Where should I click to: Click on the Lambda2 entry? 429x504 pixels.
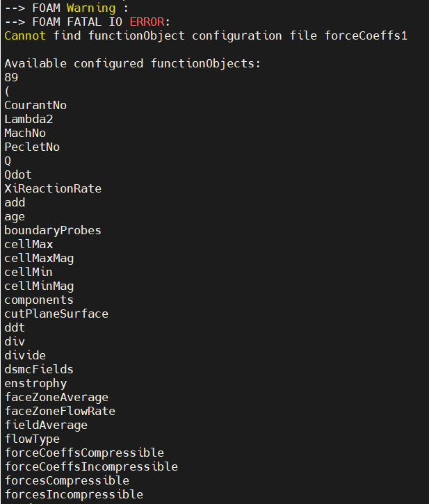click(29, 120)
